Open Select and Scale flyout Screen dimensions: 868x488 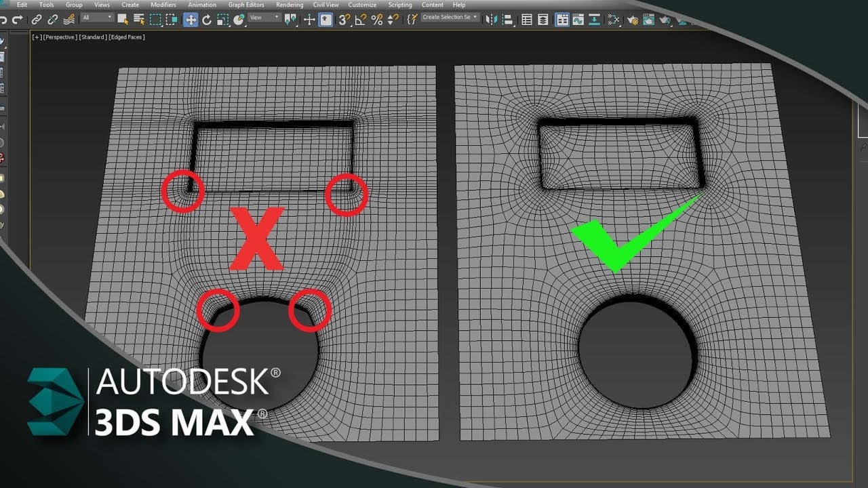(x=222, y=20)
